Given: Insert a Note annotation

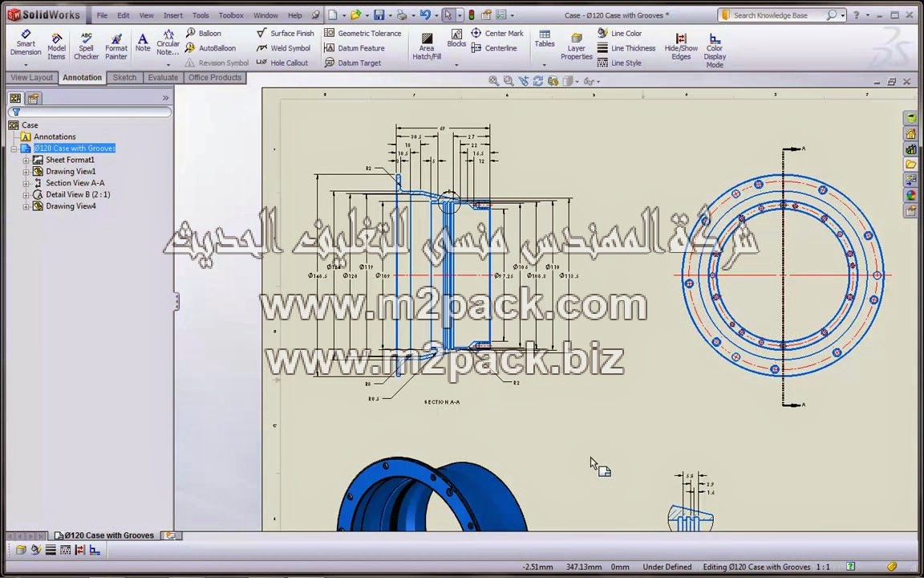Looking at the screenshot, I should click(143, 43).
